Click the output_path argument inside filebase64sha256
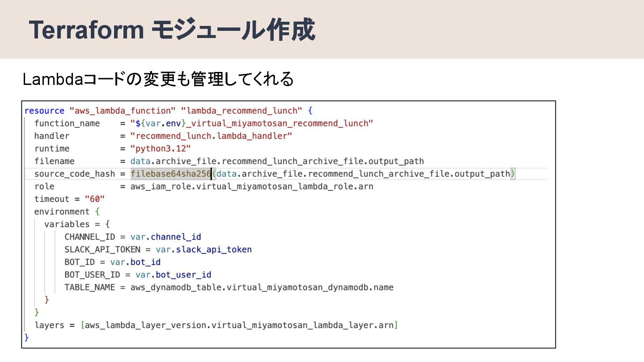644x362 pixels. 363,173
